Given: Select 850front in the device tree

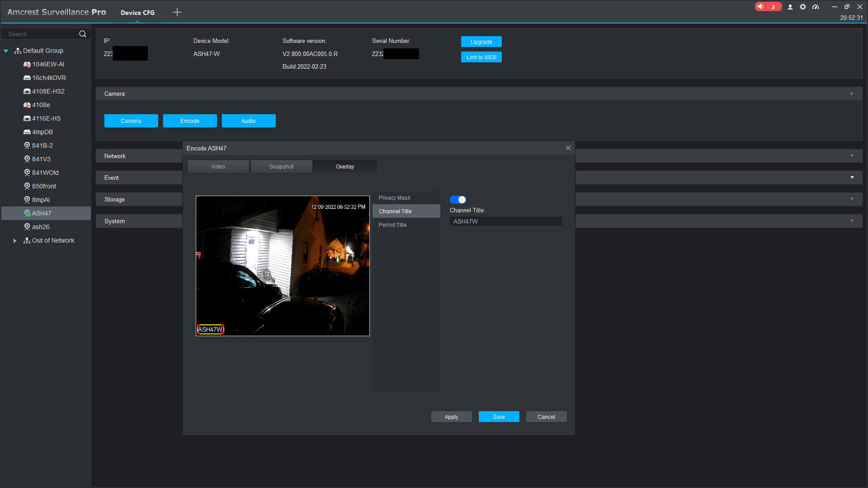Looking at the screenshot, I should (x=46, y=186).
